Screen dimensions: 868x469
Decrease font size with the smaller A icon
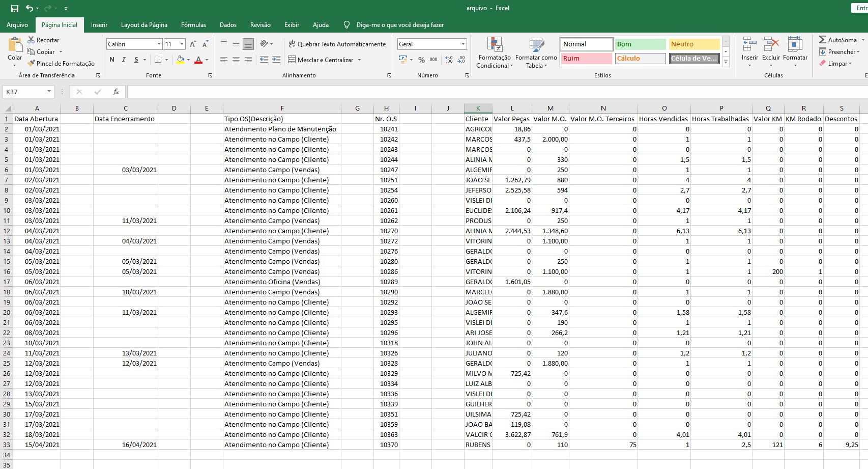coord(205,44)
